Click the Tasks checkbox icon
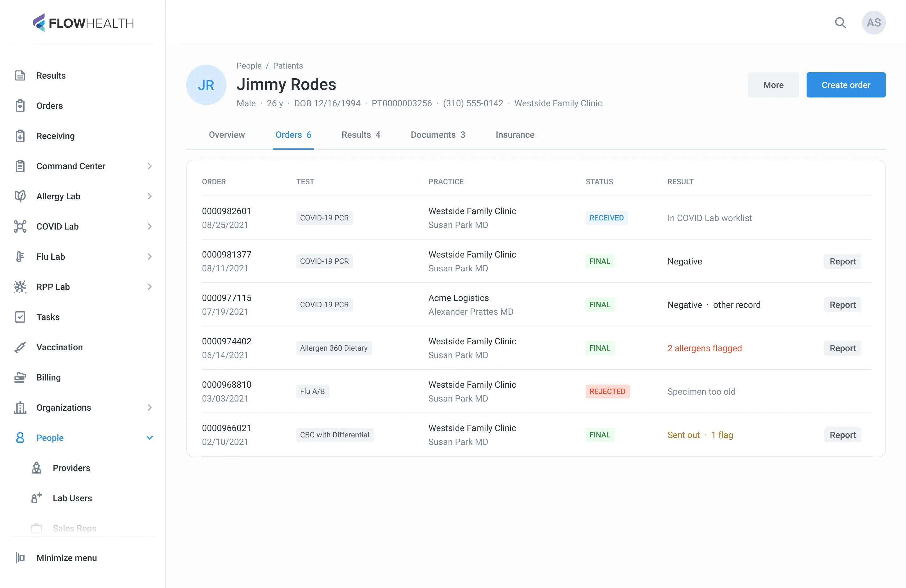The width and height of the screenshot is (906, 588). point(20,317)
